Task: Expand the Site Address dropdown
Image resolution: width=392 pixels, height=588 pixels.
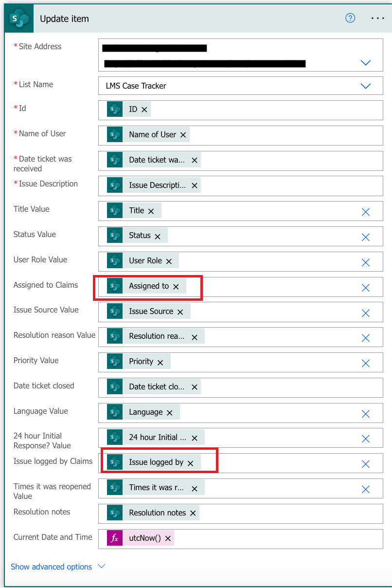Action: coord(365,62)
